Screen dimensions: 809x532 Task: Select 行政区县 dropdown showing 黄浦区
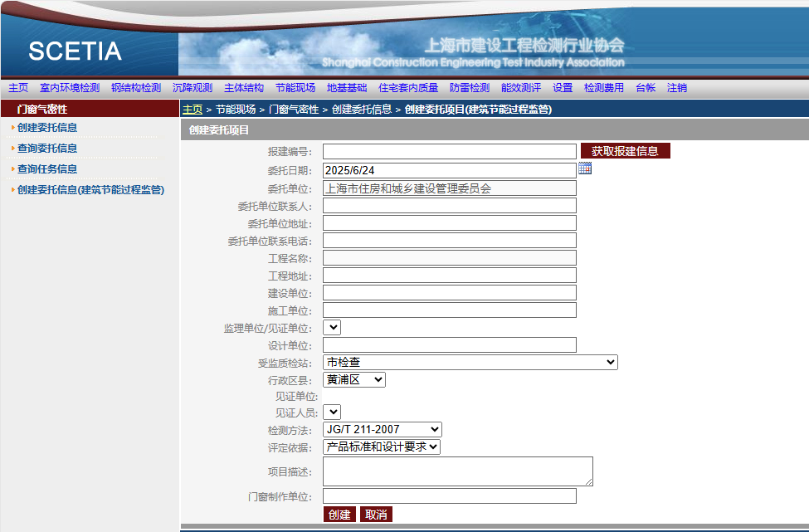pyautogui.click(x=353, y=379)
